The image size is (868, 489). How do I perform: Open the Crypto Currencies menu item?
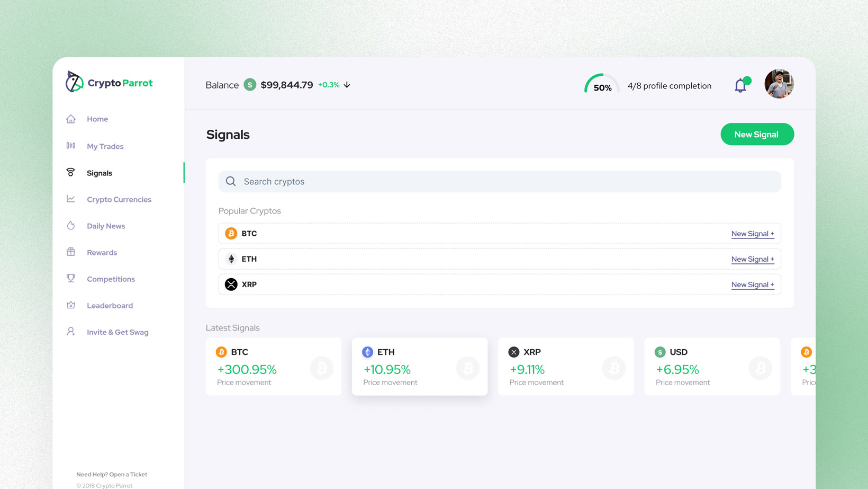[x=119, y=199]
